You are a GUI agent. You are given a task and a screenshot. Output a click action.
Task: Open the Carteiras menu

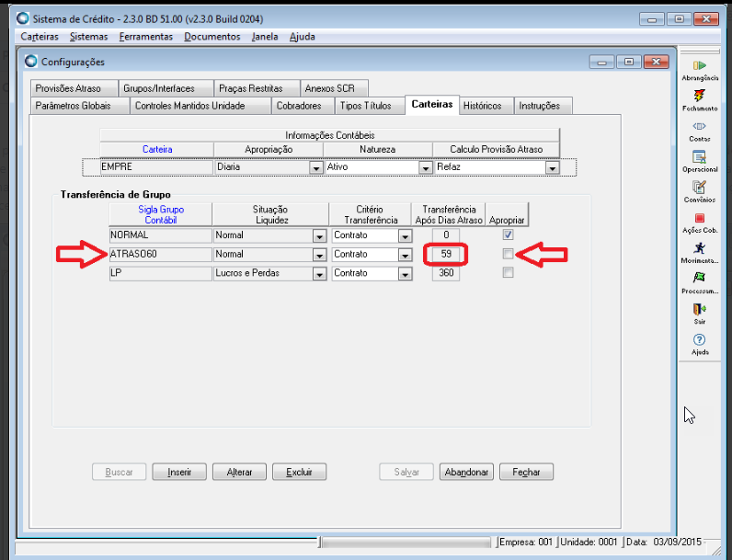pyautogui.click(x=40, y=37)
